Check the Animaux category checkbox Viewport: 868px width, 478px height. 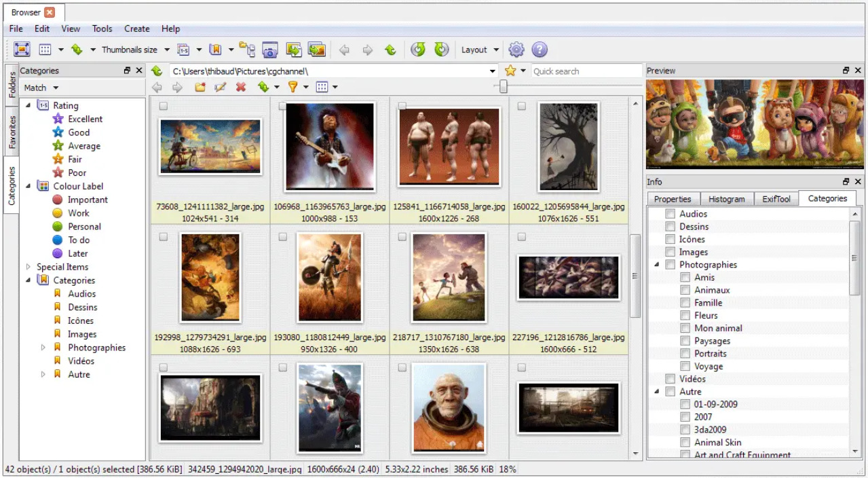[685, 290]
